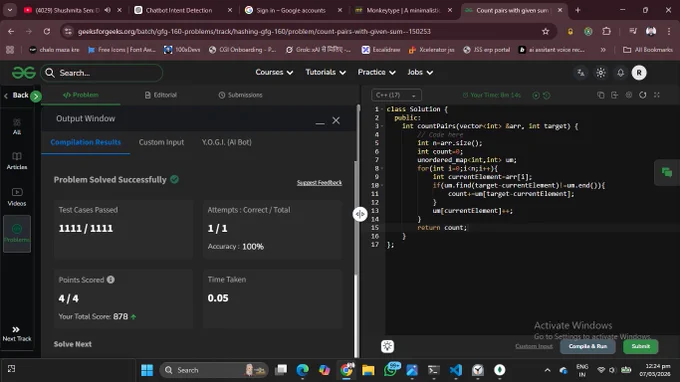Click the GeeksforGeeks logo
The image size is (680, 382).
click(x=23, y=73)
